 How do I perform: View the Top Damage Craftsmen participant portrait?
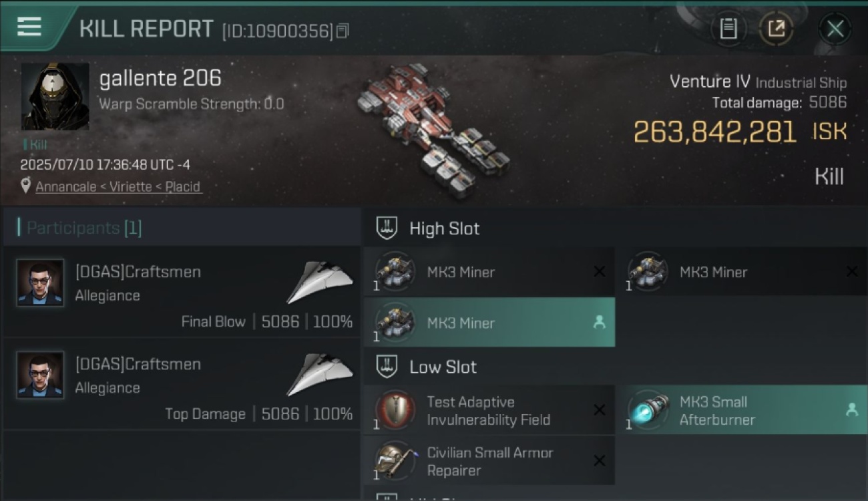[40, 375]
